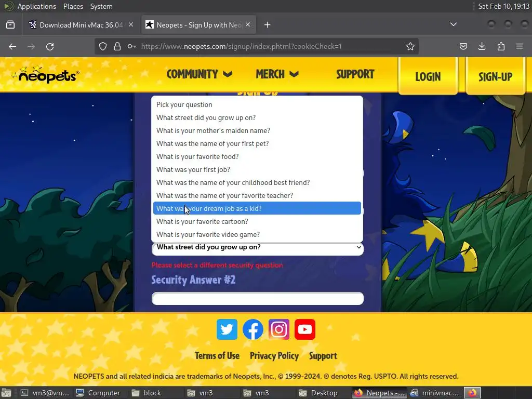Click the SIGN-UP button
This screenshot has height=399, width=532.
click(x=495, y=76)
